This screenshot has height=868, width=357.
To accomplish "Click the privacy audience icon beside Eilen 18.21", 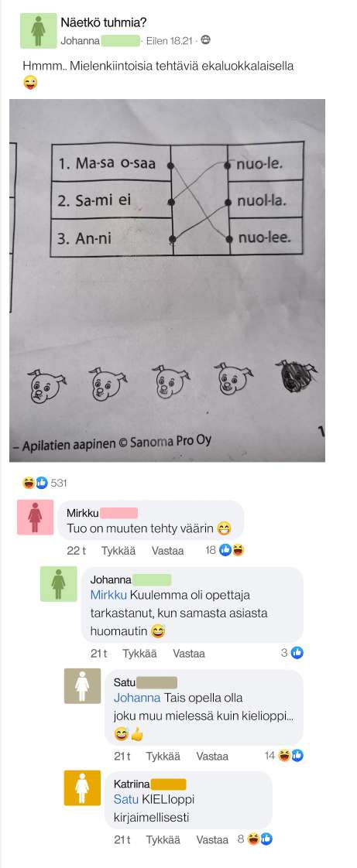I will click(x=206, y=40).
